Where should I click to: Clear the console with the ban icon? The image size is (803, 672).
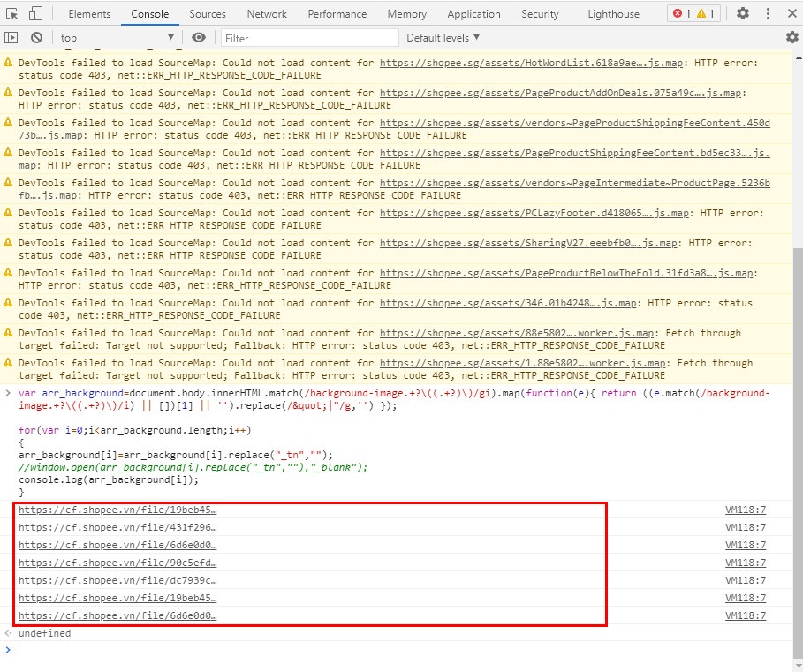coord(36,38)
